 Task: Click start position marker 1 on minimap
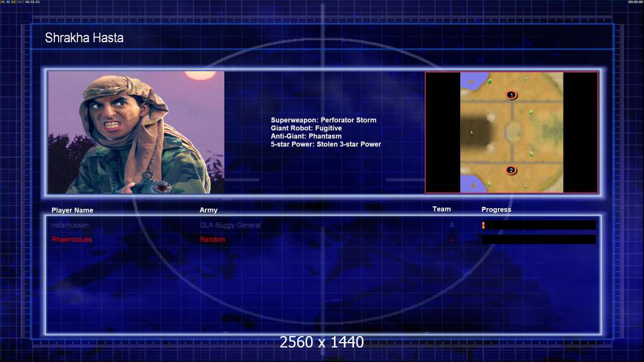click(x=511, y=95)
